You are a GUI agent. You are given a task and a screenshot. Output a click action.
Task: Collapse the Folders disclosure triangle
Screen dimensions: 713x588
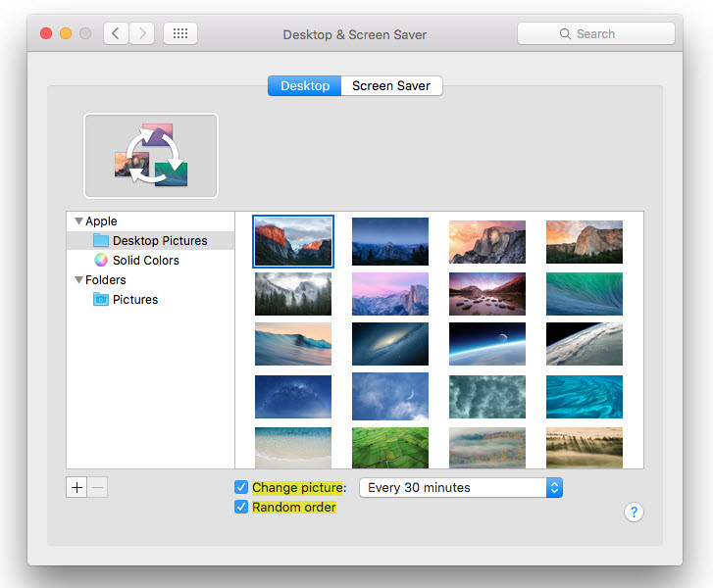click(78, 280)
